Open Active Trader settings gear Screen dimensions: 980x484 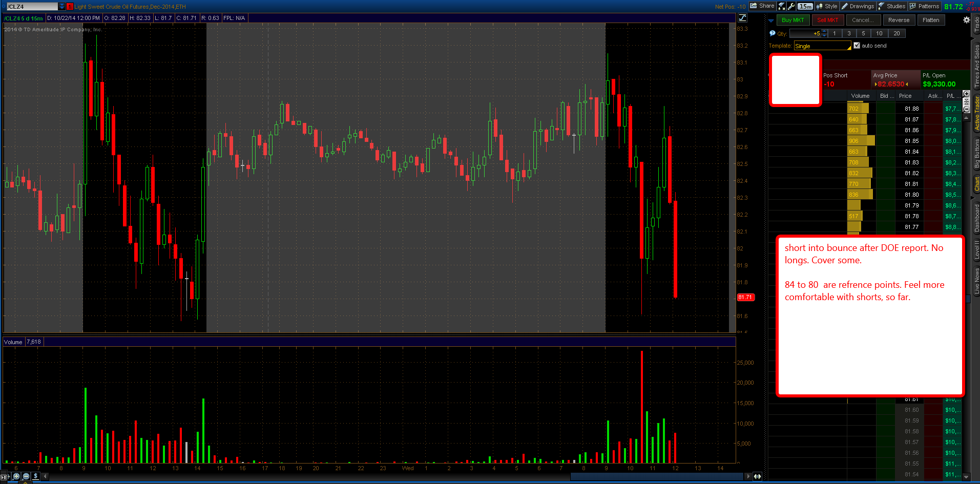click(966, 20)
